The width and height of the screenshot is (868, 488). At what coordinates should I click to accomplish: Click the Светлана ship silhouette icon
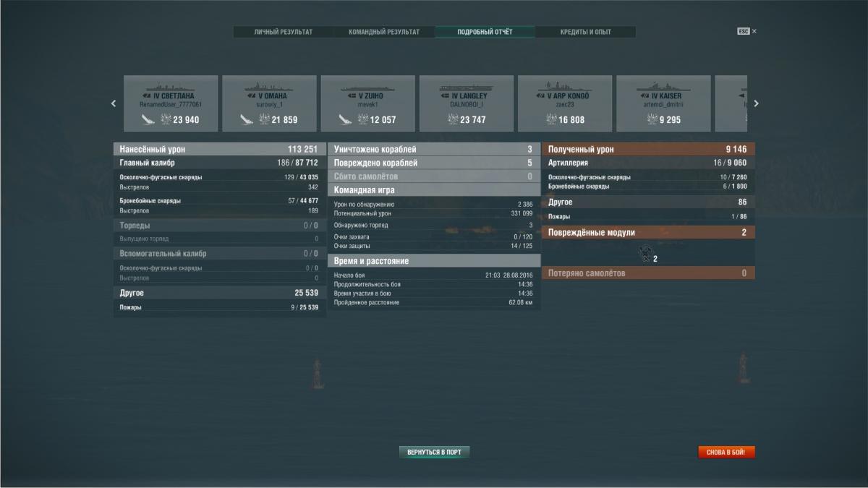tap(171, 87)
